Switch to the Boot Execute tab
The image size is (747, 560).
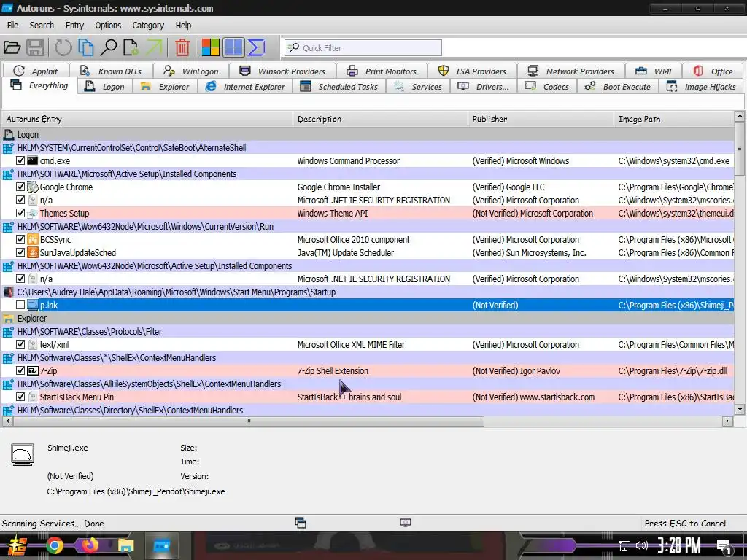click(617, 87)
